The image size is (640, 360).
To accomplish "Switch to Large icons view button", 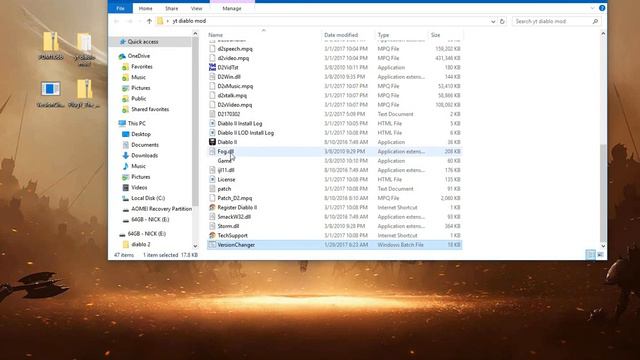I will click(600, 255).
